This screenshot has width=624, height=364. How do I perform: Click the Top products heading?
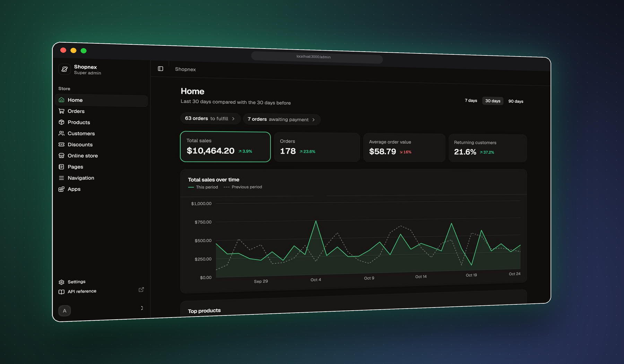(204, 311)
